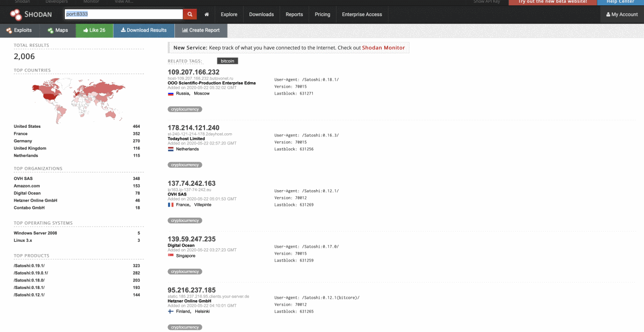Open the Exploits search
Image resolution: width=644 pixels, height=332 pixels.
pyautogui.click(x=20, y=30)
